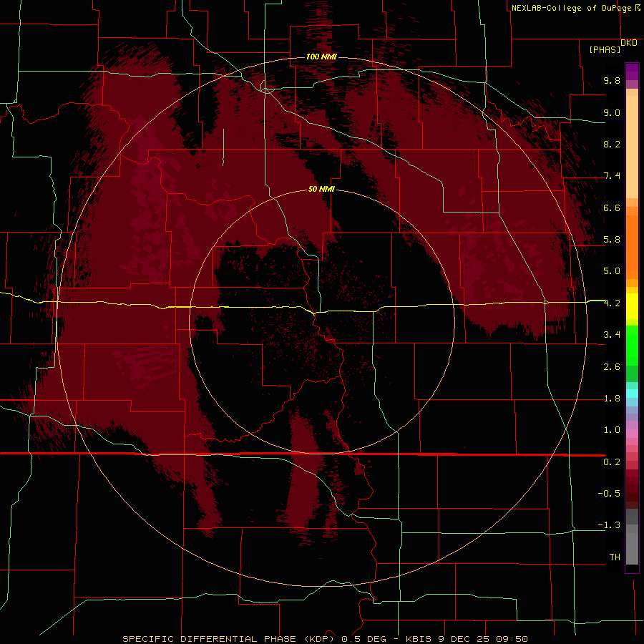Click the -0.5 legend value
This screenshot has width=644, height=644.
pyautogui.click(x=609, y=494)
